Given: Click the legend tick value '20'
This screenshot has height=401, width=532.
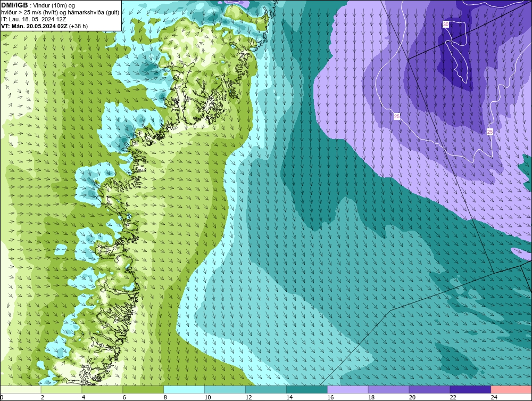Looking at the screenshot, I should point(412,397).
